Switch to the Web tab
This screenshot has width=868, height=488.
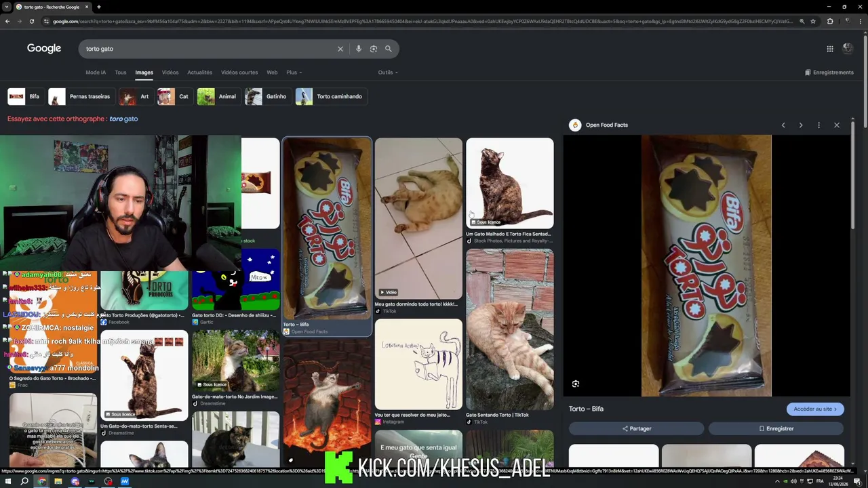point(272,73)
